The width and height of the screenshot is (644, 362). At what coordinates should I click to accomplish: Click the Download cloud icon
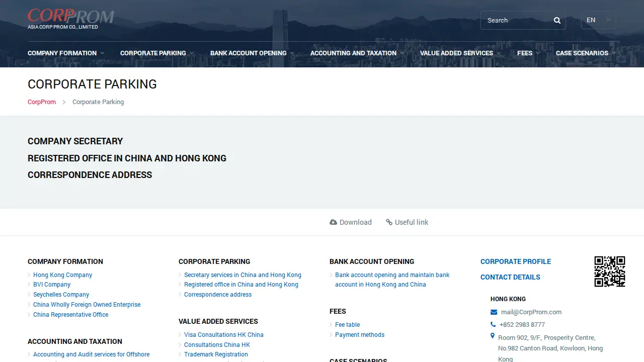pyautogui.click(x=333, y=222)
